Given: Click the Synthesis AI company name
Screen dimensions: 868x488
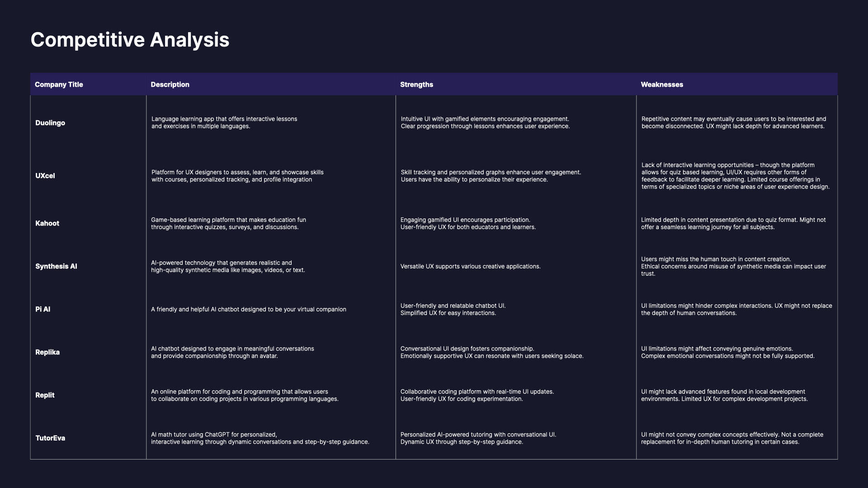Looking at the screenshot, I should click(56, 266).
